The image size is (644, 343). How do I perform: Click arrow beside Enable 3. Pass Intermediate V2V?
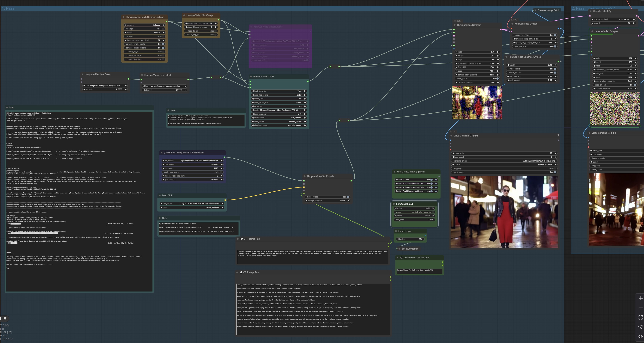click(x=436, y=187)
